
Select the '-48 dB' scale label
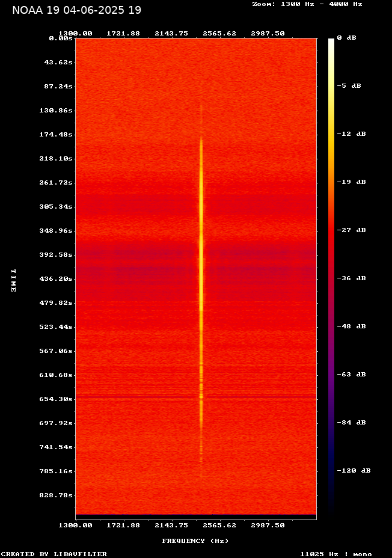click(352, 327)
